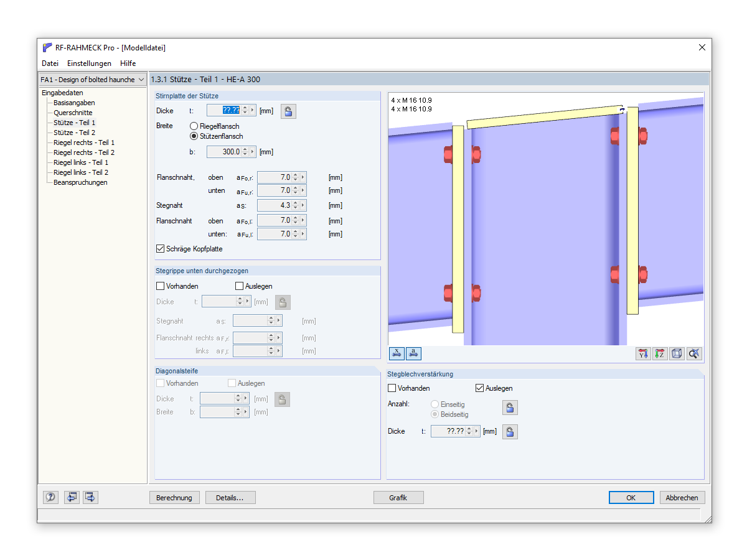This screenshot has height=560, width=747.
Task: Toggle Auslegen under Stegblechverstärkung
Action: (479, 388)
